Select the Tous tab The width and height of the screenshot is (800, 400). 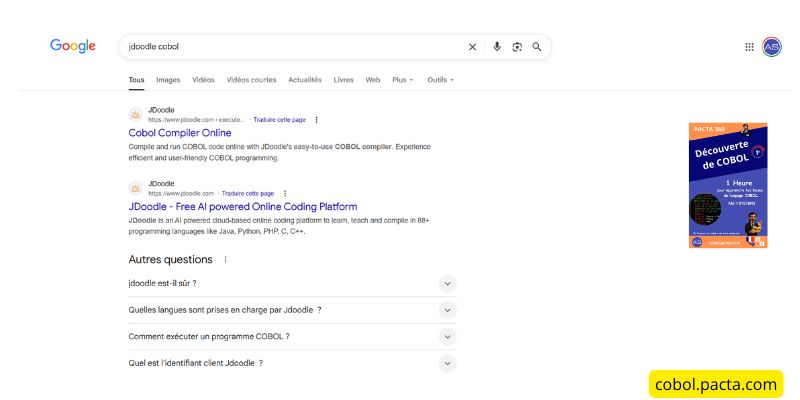[x=136, y=80]
